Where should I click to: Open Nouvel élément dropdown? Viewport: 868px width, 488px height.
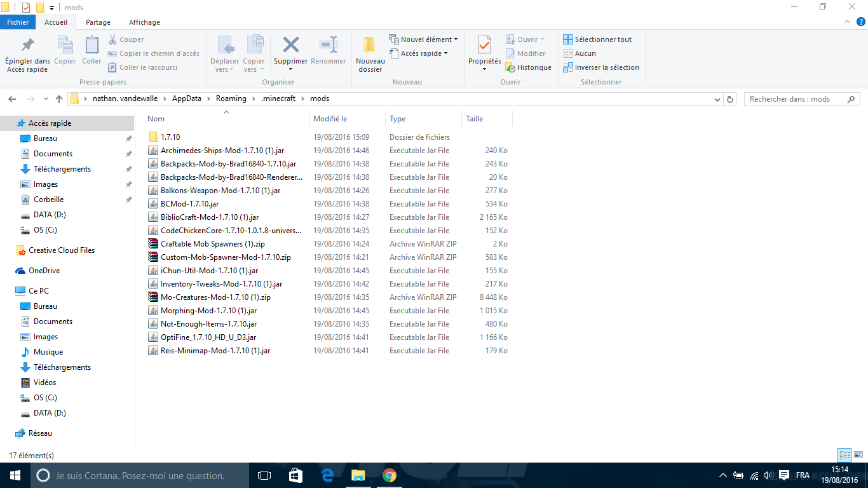pos(423,39)
